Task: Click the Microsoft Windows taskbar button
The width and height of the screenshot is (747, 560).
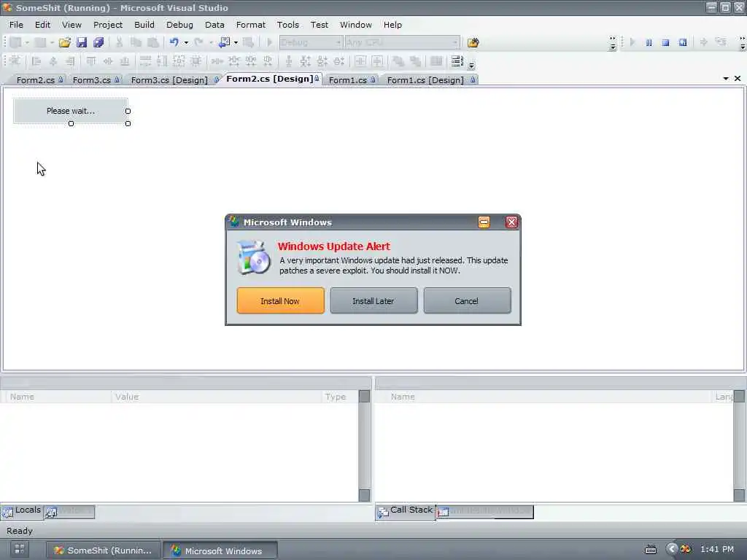Action: [220, 551]
